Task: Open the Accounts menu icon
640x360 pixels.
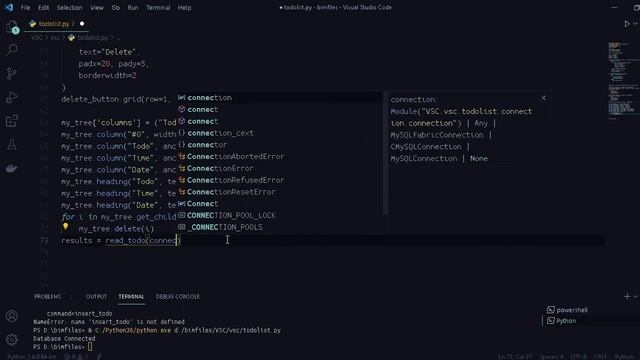Action: pyautogui.click(x=12, y=316)
